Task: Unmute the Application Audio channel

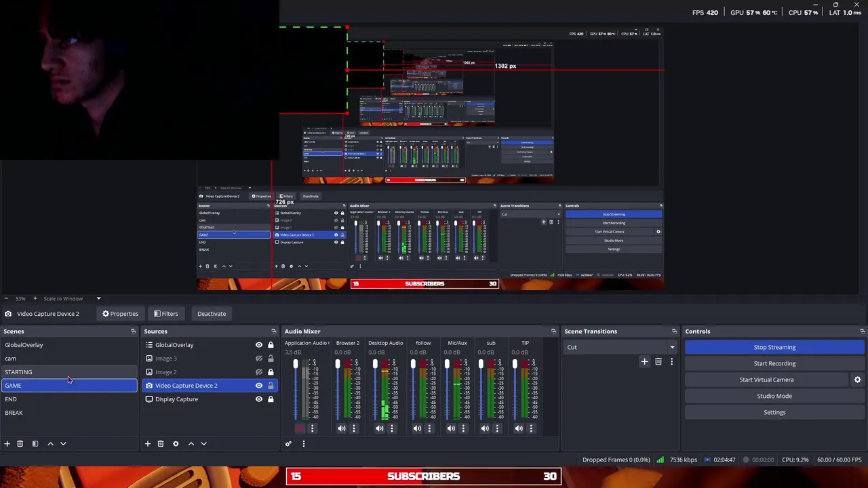Action: click(x=300, y=428)
